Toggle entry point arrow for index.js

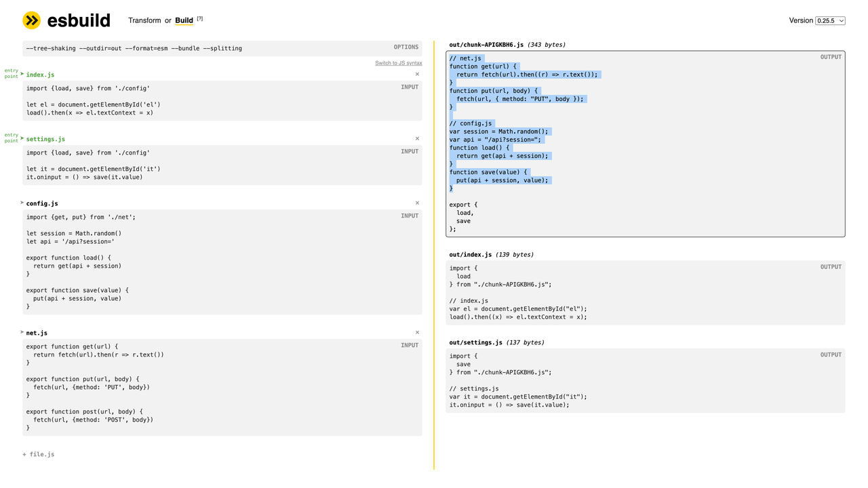(x=22, y=74)
